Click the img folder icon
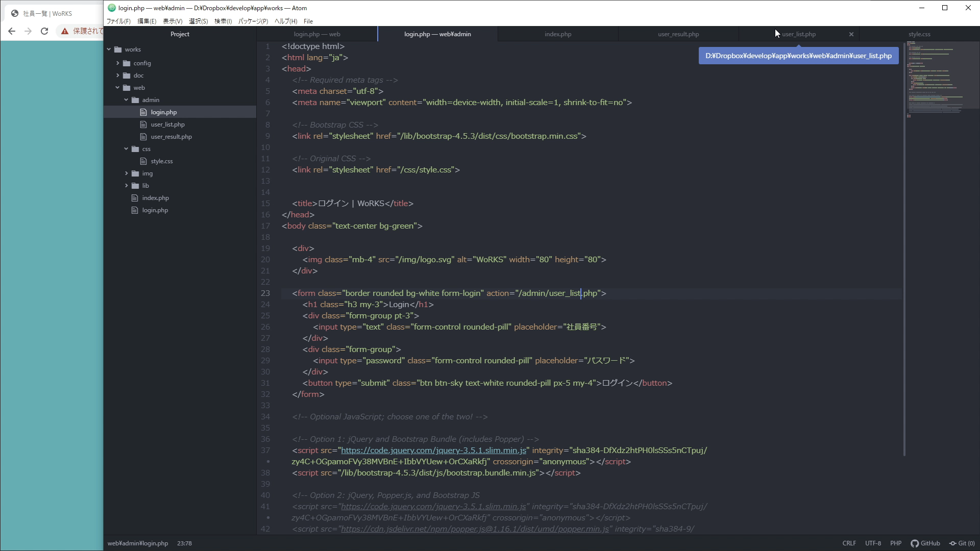 [x=135, y=173]
